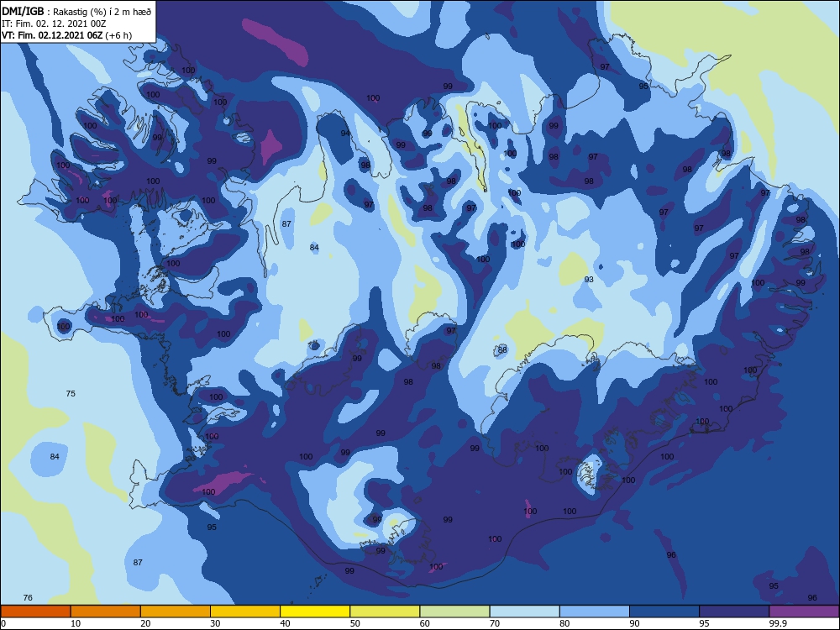Pick the light green 60–70 legend swatch
The width and height of the screenshot is (840, 630).
click(x=454, y=612)
